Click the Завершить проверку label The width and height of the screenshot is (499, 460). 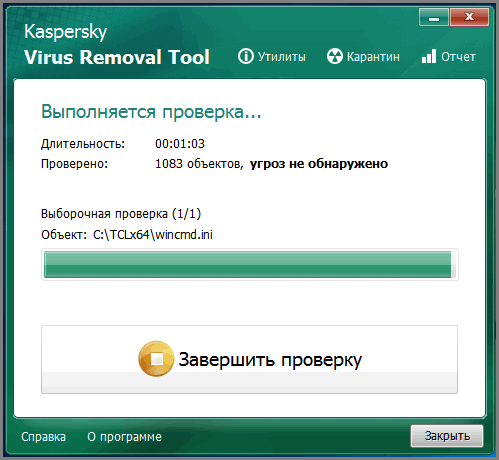point(270,360)
